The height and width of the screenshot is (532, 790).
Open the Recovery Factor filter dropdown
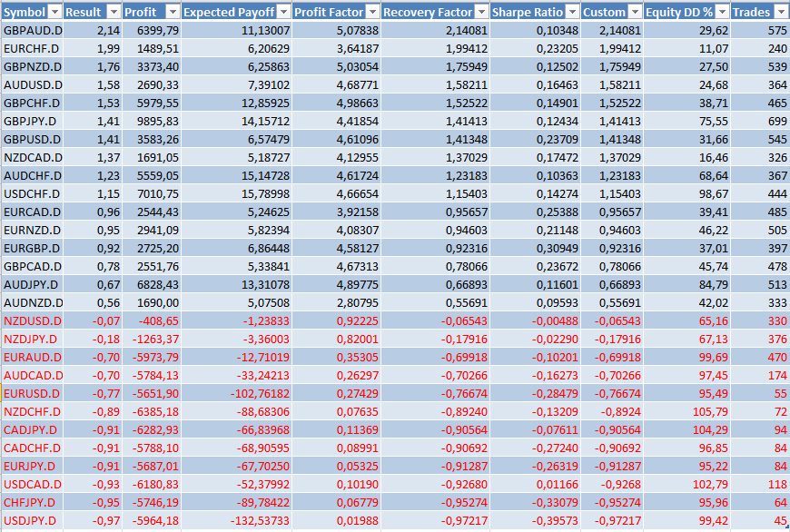coord(482,12)
